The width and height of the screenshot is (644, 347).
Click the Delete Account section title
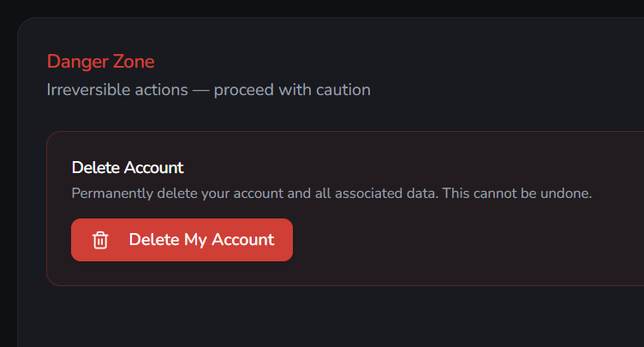coord(128,168)
